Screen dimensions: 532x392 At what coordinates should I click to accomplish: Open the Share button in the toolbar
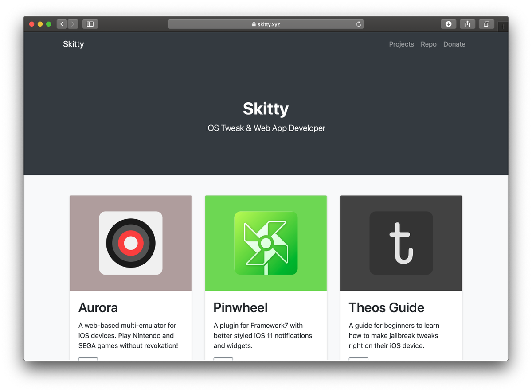(467, 24)
